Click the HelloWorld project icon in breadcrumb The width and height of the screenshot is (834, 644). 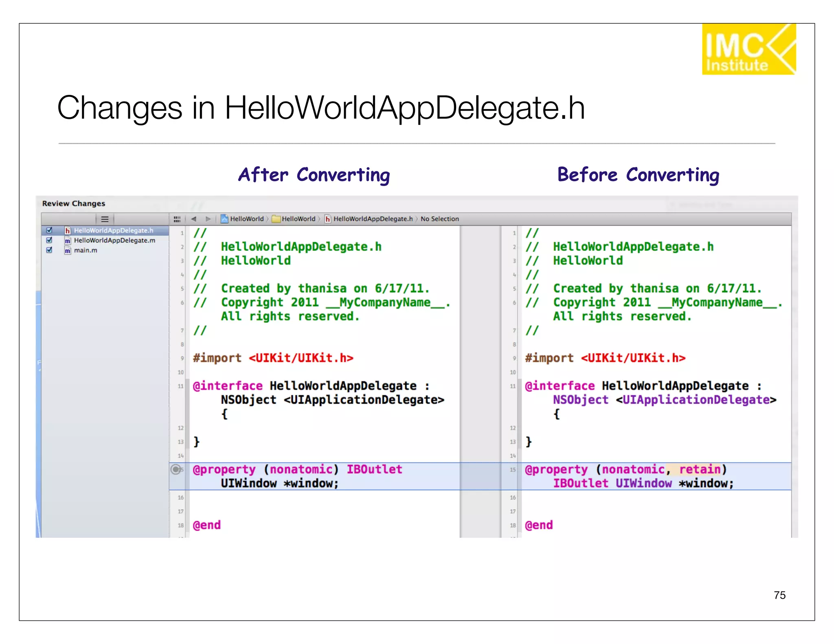pyautogui.click(x=224, y=219)
